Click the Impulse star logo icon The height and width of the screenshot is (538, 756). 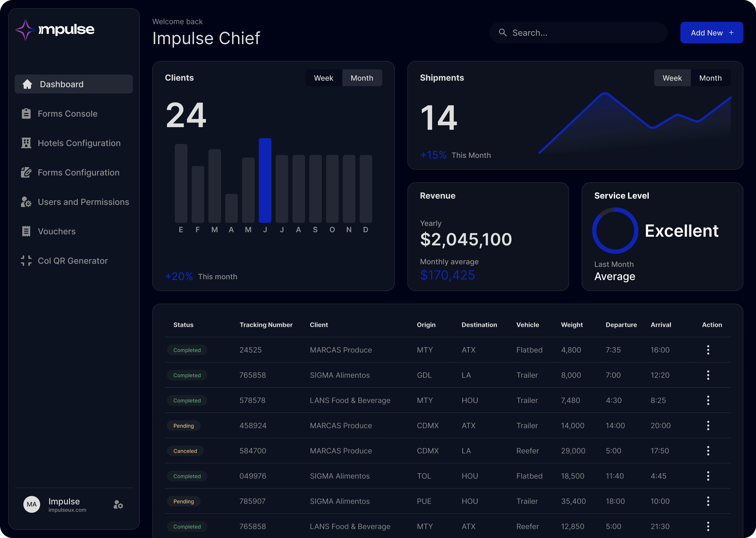tap(25, 30)
